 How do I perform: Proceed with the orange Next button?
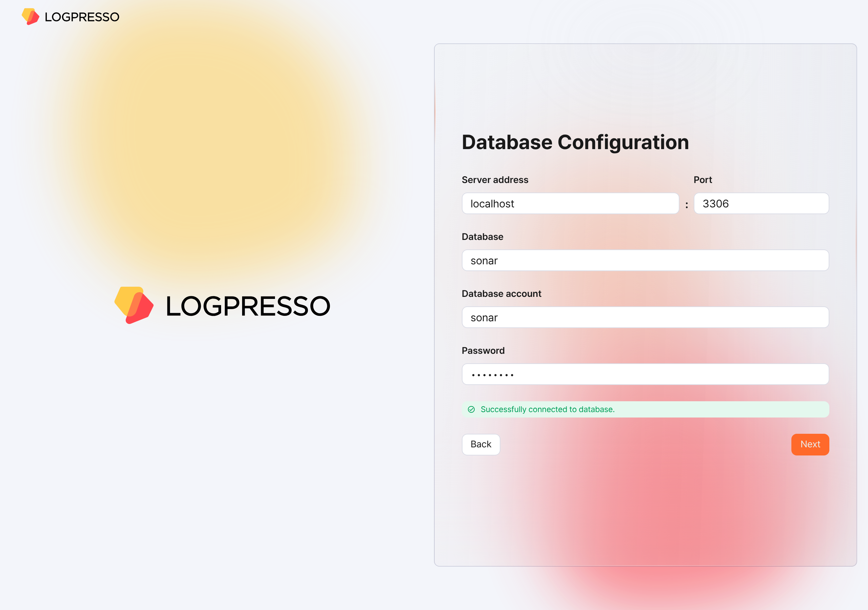pyautogui.click(x=810, y=445)
